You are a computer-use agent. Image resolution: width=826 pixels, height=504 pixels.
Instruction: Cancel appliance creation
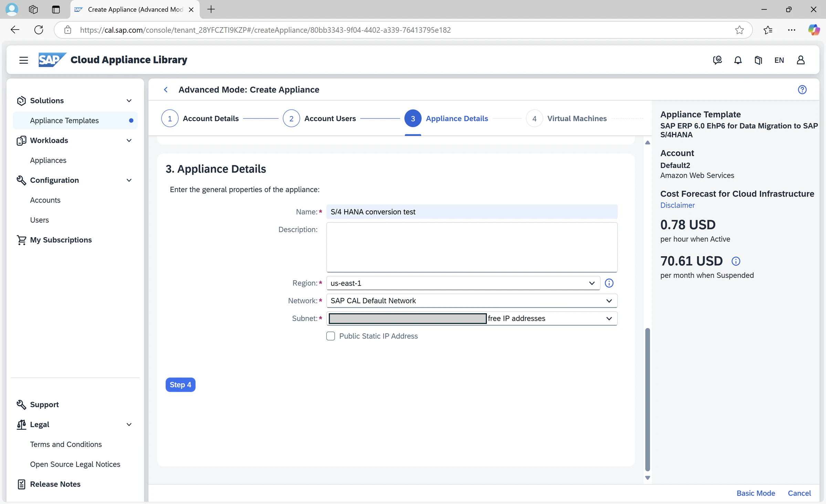[x=799, y=493]
